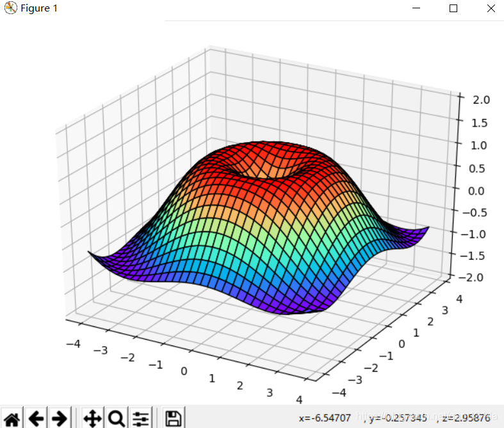Go forward to the next view
The height and width of the screenshot is (428, 504).
[x=60, y=418]
